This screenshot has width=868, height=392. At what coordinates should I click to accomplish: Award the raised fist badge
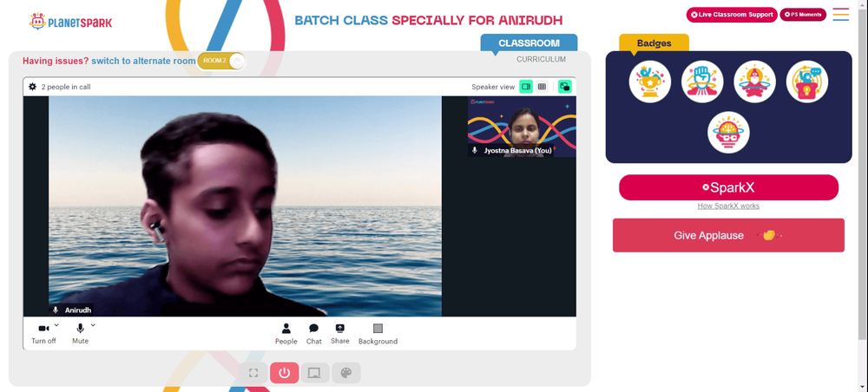pos(702,82)
